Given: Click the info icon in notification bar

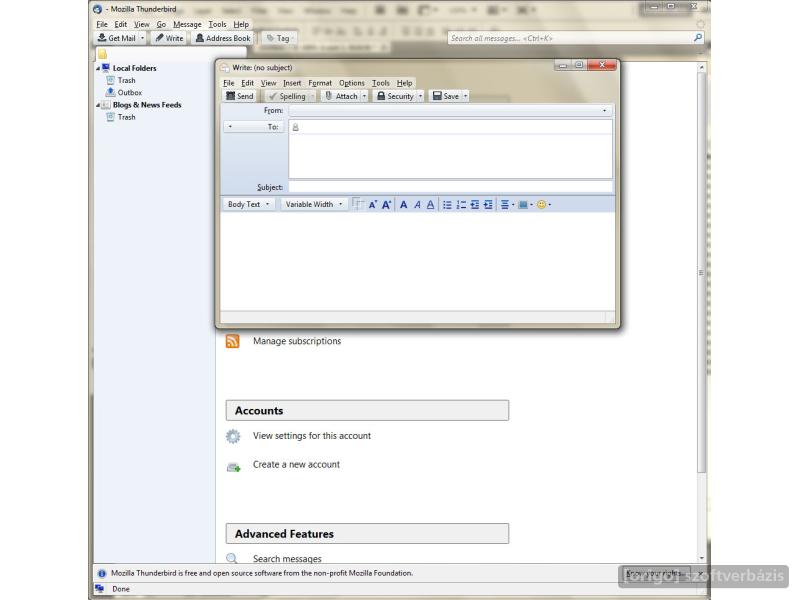Looking at the screenshot, I should pos(102,573).
